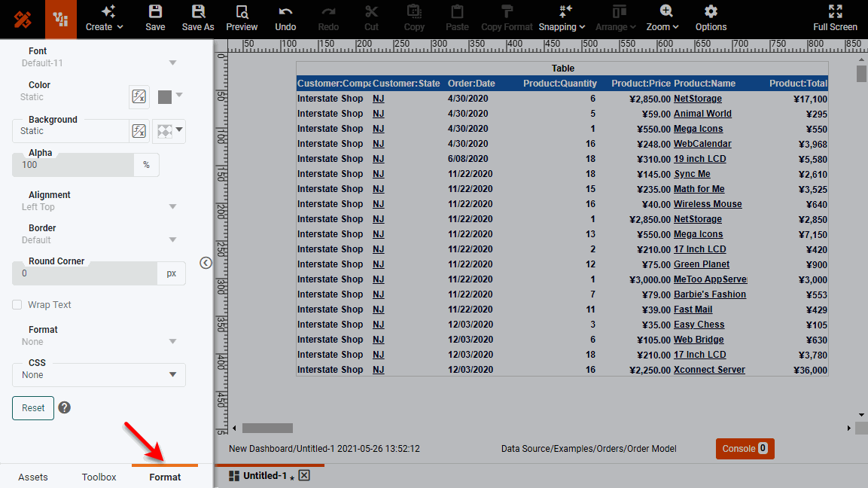The height and width of the screenshot is (488, 868).
Task: Enter Full Screen mode via the toolbar icon
Action: pyautogui.click(x=835, y=18)
